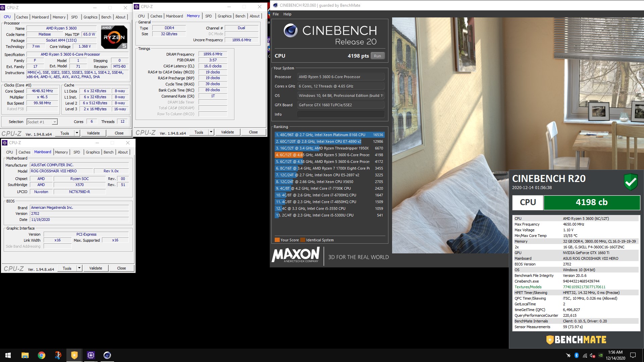Click CAS# Latency 16.0 clocks value

click(x=213, y=66)
